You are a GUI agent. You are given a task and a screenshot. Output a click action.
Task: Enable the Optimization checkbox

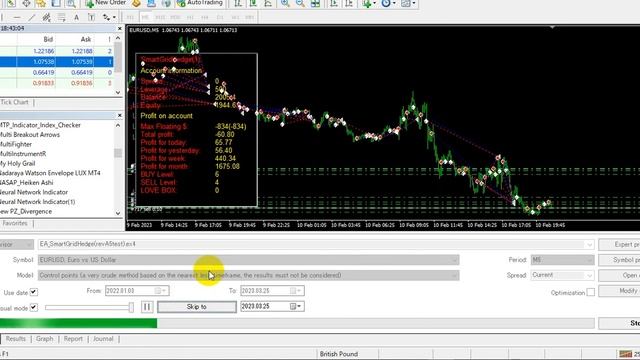tap(590, 292)
